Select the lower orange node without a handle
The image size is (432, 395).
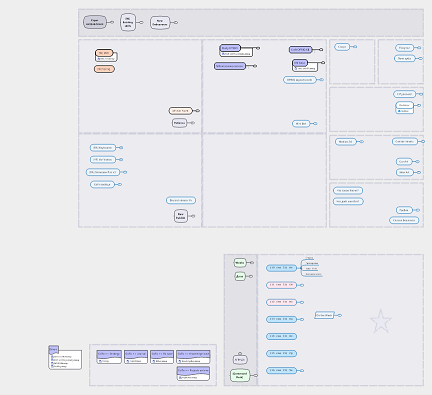coord(104,69)
